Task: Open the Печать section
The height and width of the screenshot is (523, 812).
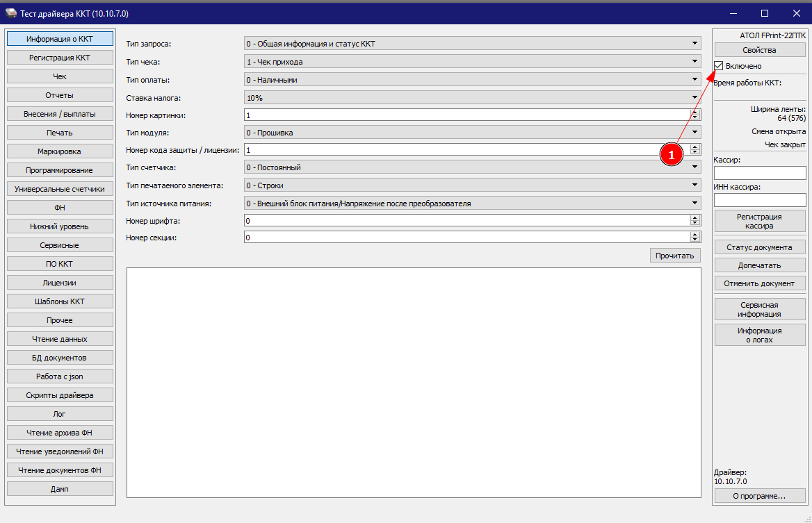Action: (60, 133)
